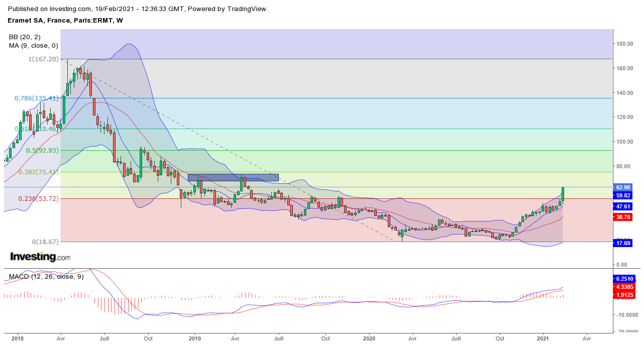Select the Fibonacci '0.382(75.41)' level label
Image resolution: width=644 pixels, height=345 pixels.
(39, 172)
